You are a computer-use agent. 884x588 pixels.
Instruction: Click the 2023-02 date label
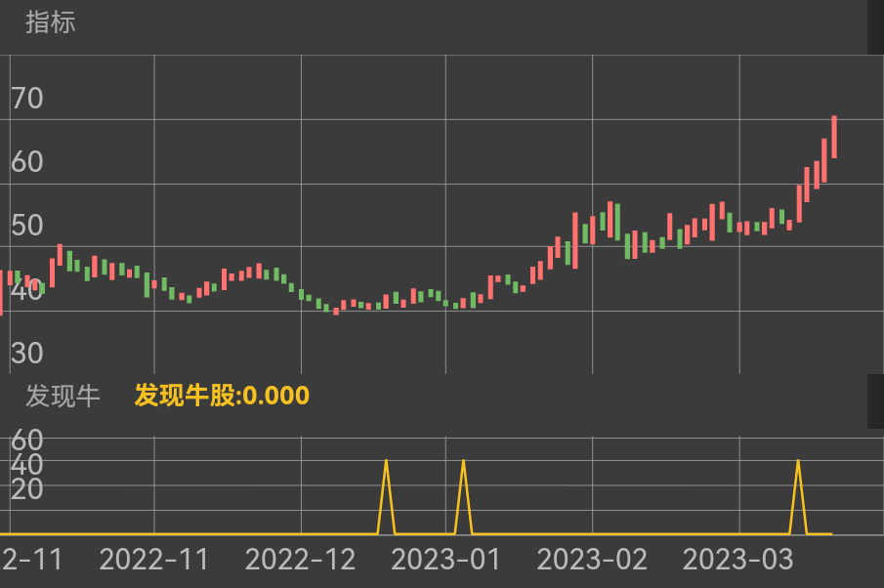coord(594,561)
